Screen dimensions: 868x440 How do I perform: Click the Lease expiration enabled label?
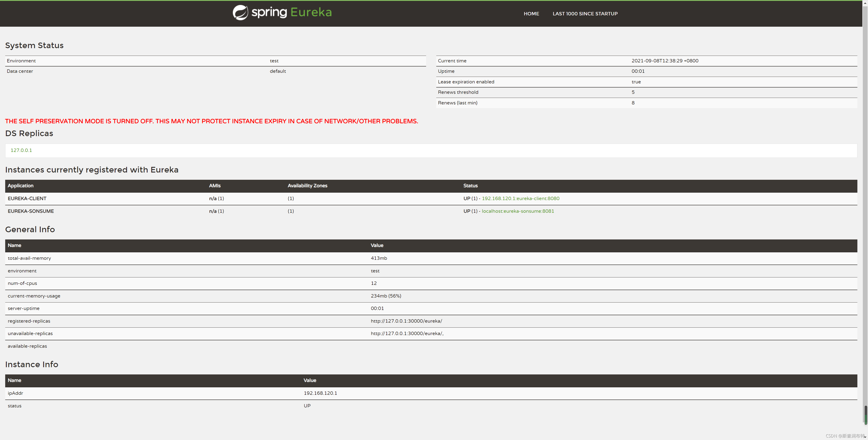click(x=466, y=82)
